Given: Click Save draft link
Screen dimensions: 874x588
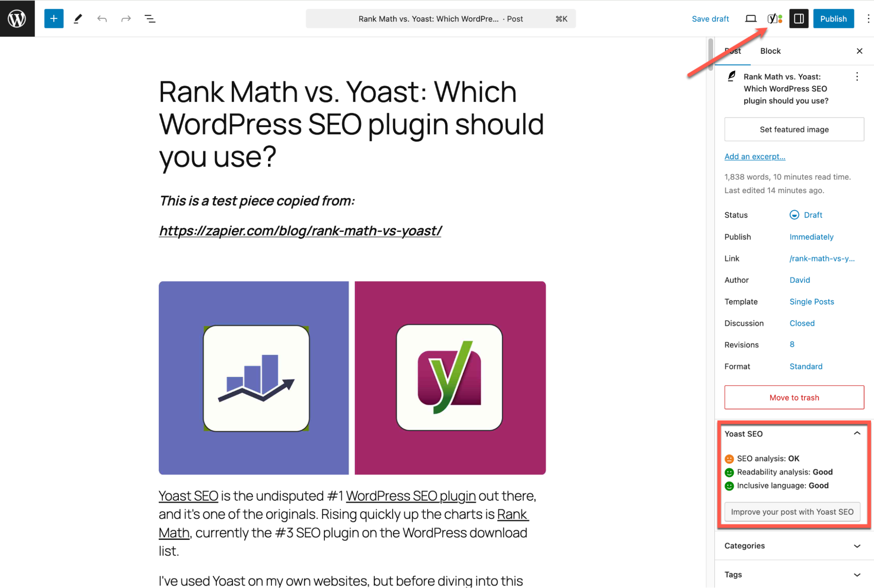Looking at the screenshot, I should pyautogui.click(x=710, y=18).
